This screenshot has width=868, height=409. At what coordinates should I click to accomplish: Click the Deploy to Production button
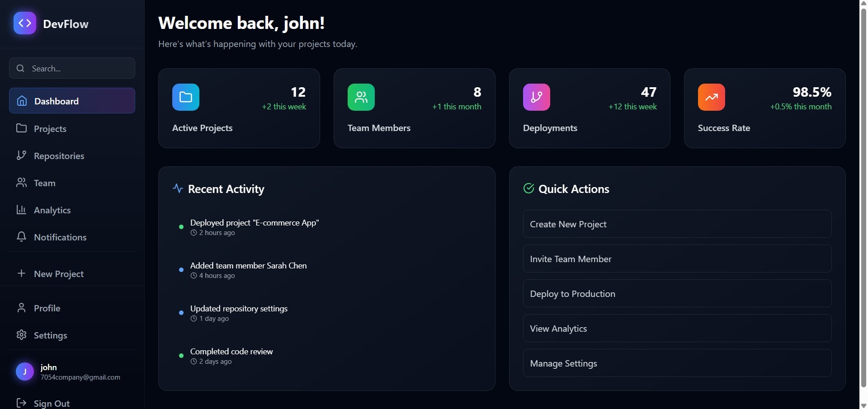click(676, 293)
